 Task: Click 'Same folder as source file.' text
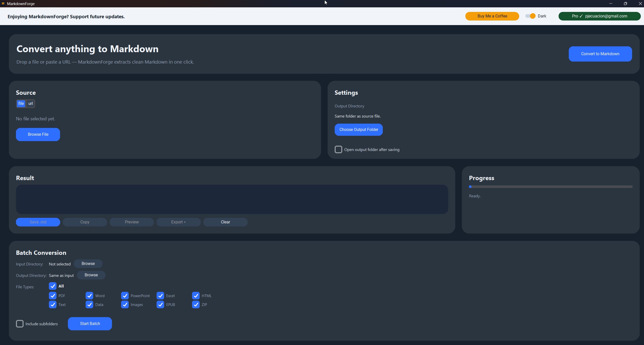tap(357, 116)
